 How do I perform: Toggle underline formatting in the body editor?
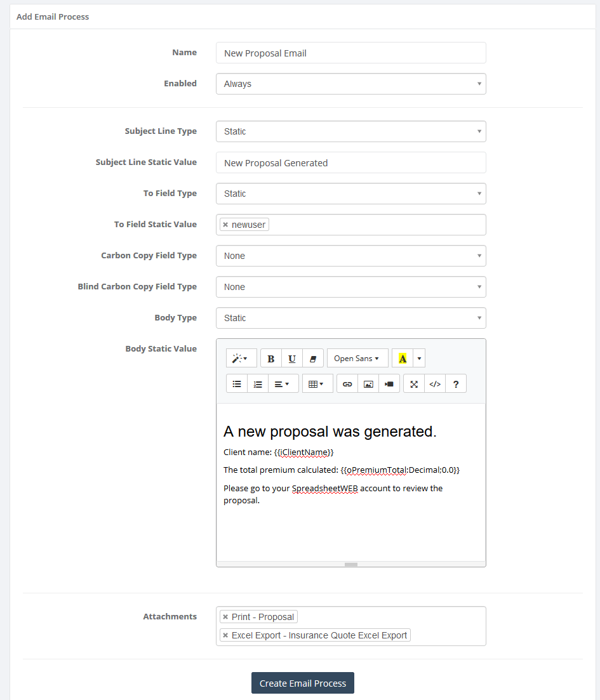[x=291, y=358]
